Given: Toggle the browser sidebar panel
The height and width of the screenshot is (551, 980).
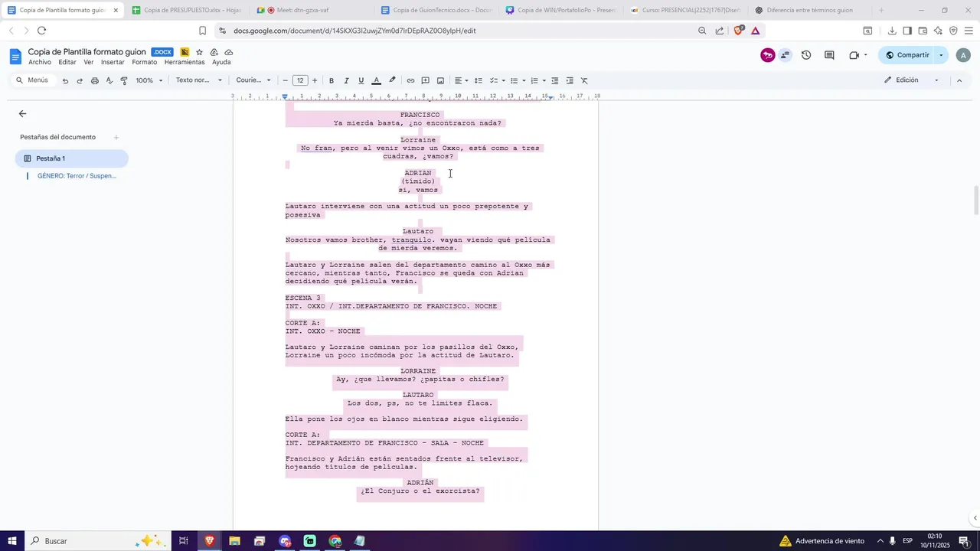Looking at the screenshot, I should (x=907, y=31).
